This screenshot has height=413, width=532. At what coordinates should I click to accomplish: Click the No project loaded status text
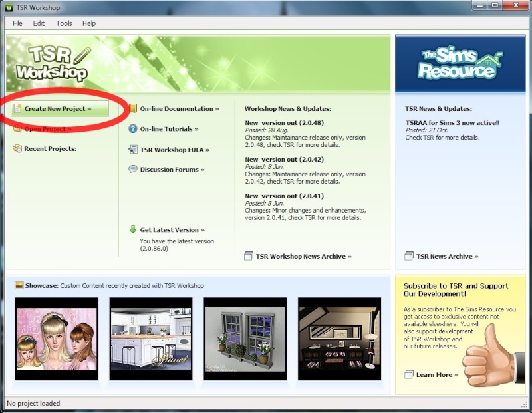coord(33,403)
